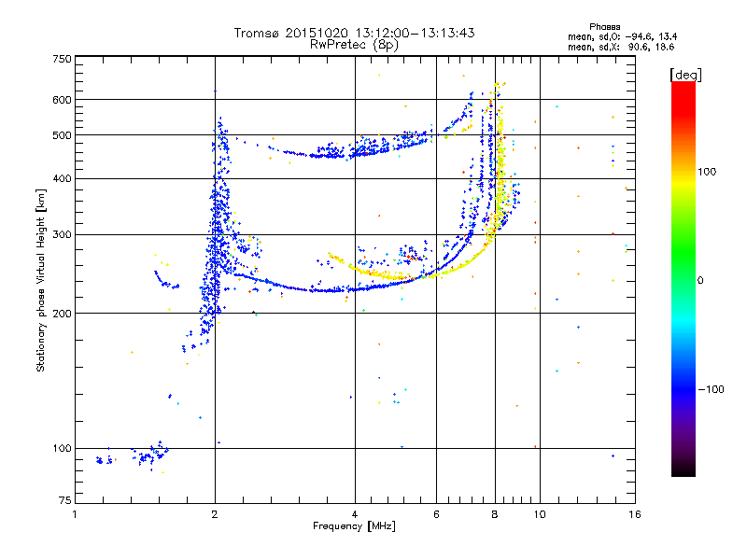The width and height of the screenshot is (747, 560).
Task: Click the '-100' colorbar tick label
Action: coord(711,389)
